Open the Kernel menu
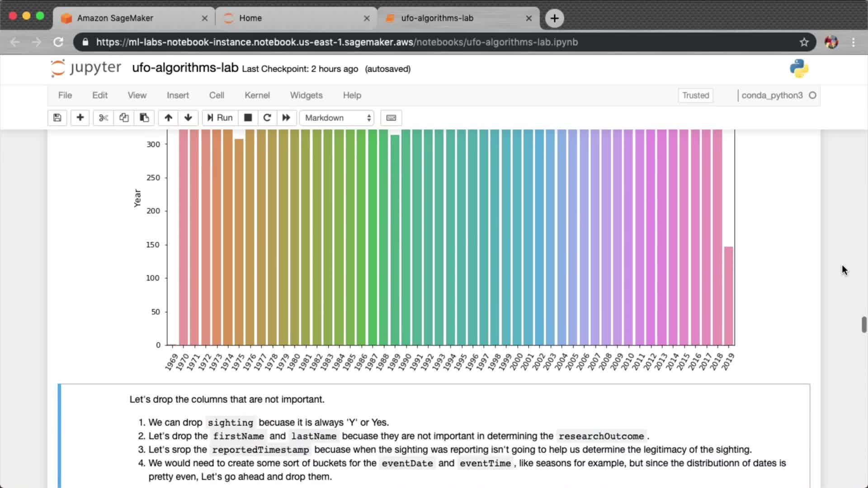The height and width of the screenshot is (488, 868). pos(257,95)
